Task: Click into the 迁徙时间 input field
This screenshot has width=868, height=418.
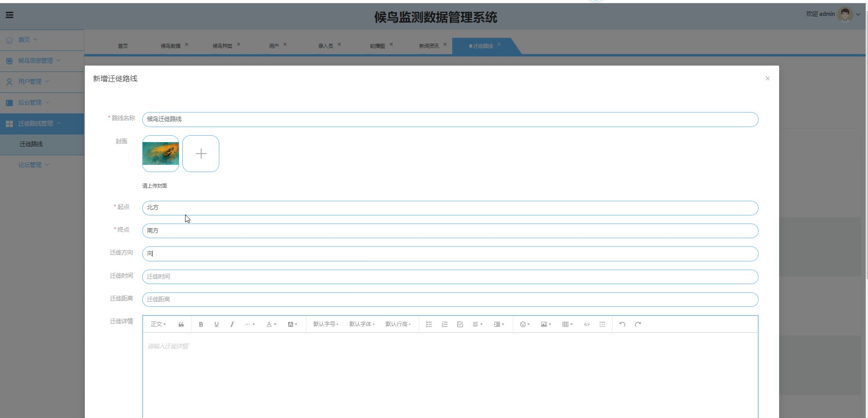Action: tap(450, 276)
